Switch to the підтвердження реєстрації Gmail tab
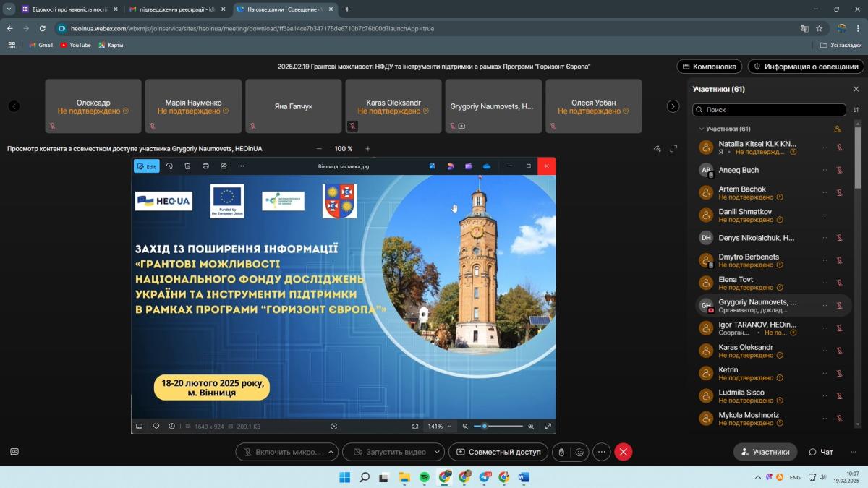868x488 pixels. point(172,9)
